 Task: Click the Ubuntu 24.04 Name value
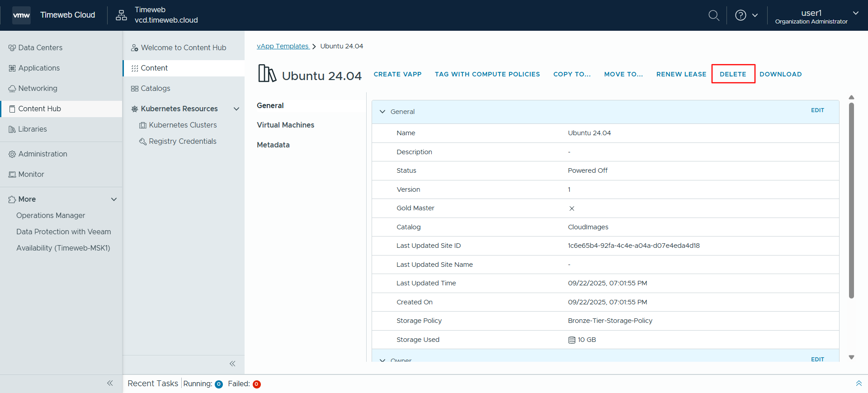(x=589, y=133)
